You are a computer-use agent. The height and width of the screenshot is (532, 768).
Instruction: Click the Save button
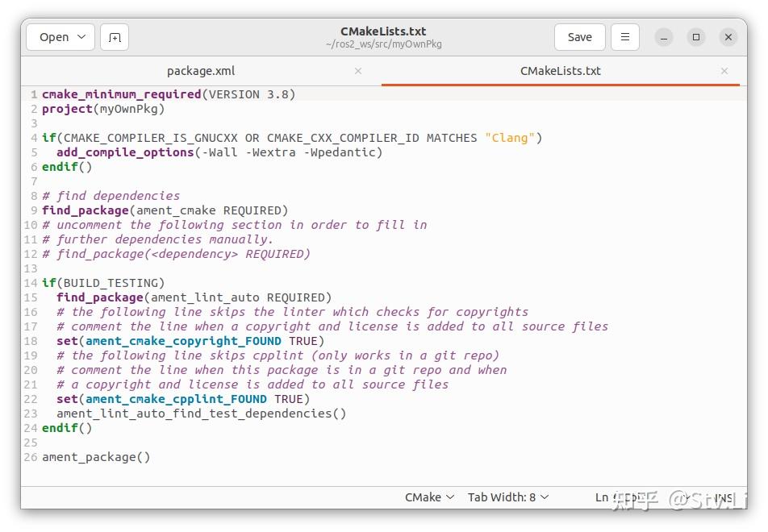coord(579,37)
